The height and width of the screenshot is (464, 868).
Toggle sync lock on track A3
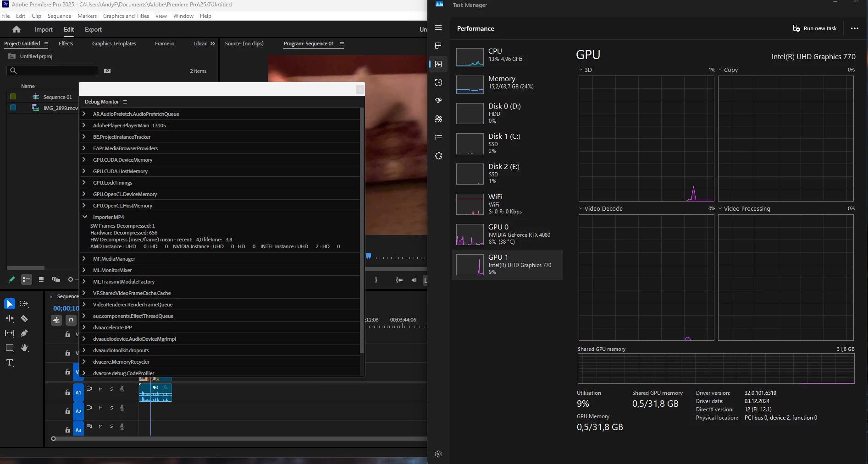click(89, 426)
